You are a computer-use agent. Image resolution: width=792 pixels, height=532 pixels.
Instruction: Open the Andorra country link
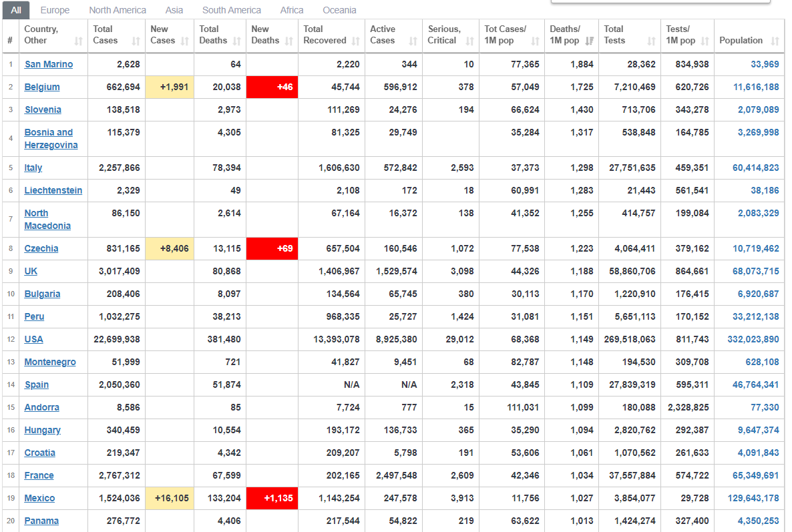coord(42,407)
